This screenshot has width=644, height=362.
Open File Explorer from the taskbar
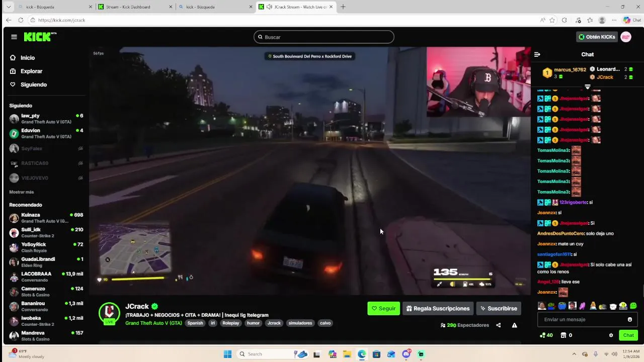point(347,354)
